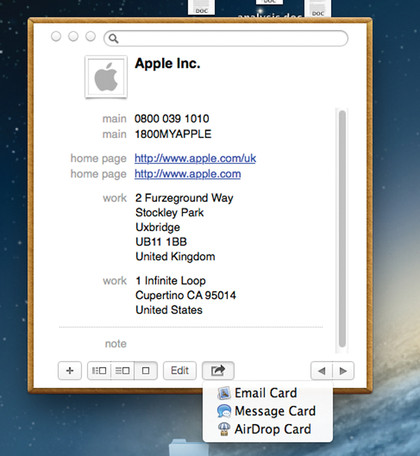Click the United Kingdom country line
Viewport: 420px width, 456px height.
click(175, 257)
